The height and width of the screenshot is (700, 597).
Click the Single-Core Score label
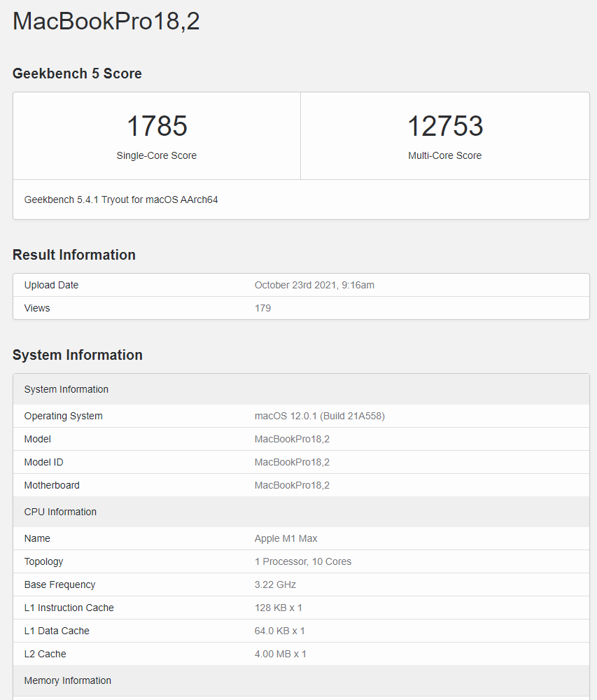[157, 155]
